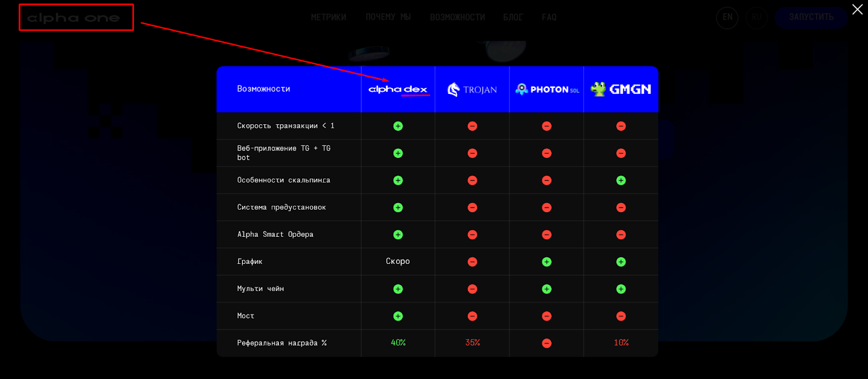This screenshot has width=868, height=379.
Task: Click the Photon SOL logo in header
Action: click(547, 90)
